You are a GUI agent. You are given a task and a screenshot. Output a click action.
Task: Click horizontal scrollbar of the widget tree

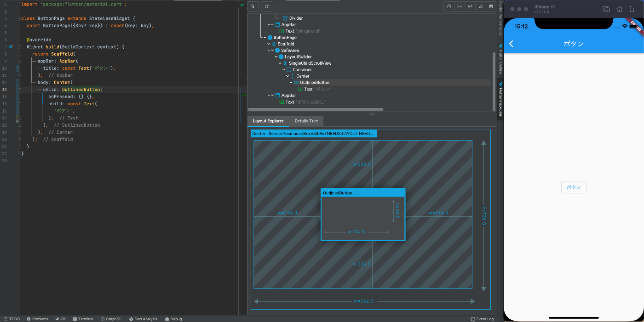point(316,109)
